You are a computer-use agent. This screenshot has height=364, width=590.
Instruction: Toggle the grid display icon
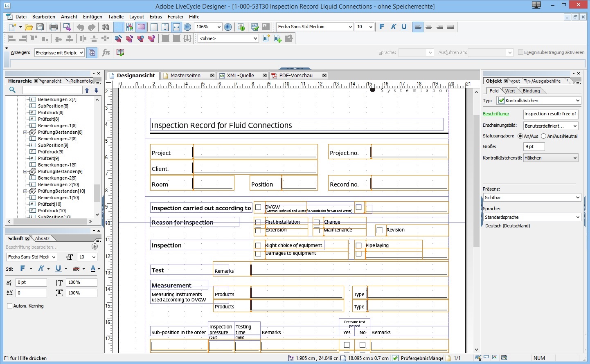(x=119, y=27)
